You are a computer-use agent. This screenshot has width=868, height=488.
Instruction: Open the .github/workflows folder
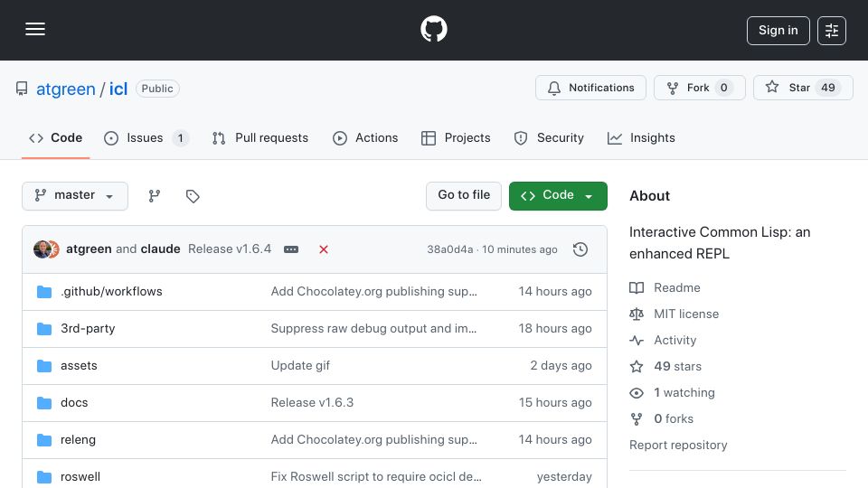[x=111, y=292]
